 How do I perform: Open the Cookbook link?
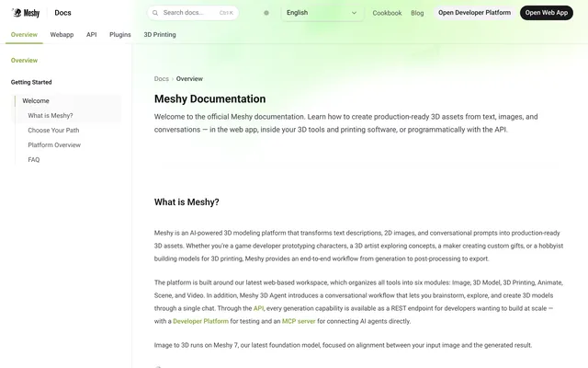click(387, 13)
